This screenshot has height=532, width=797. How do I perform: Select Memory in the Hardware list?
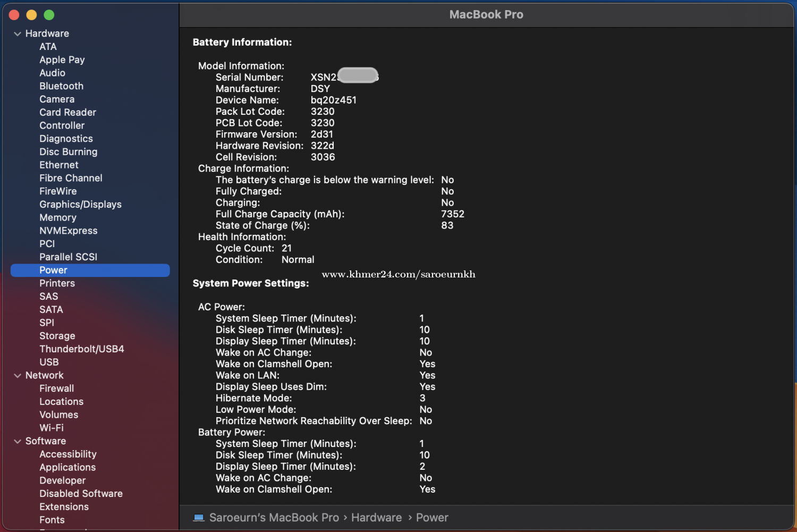coord(58,218)
